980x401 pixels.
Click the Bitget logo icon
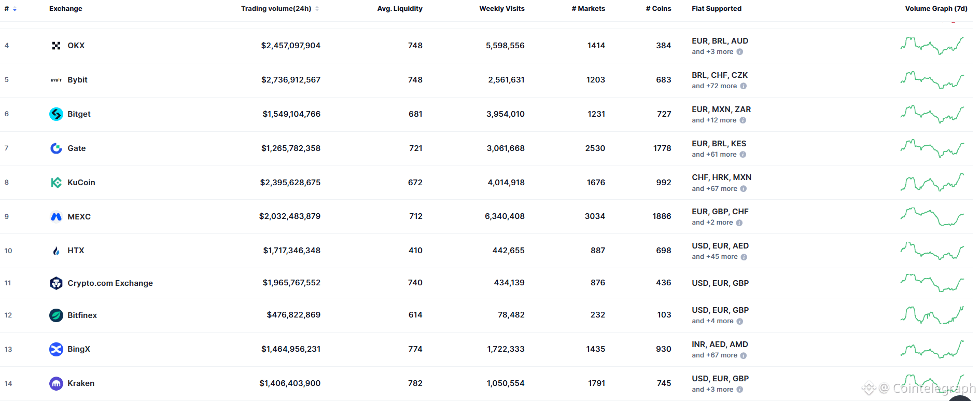point(56,114)
